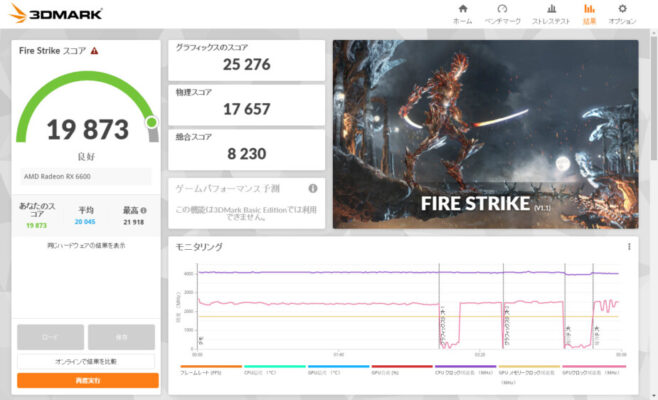Click the info icon beside the best (最高) score
658x400 pixels.
click(x=144, y=210)
